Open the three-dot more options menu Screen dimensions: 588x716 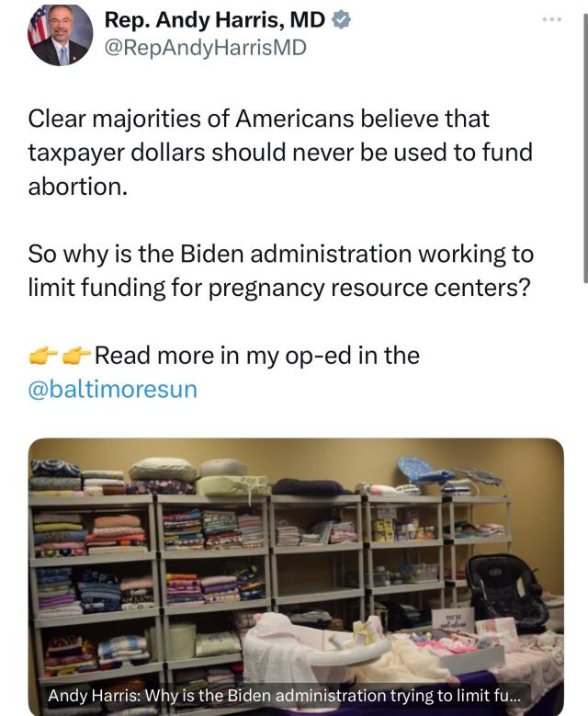click(552, 19)
